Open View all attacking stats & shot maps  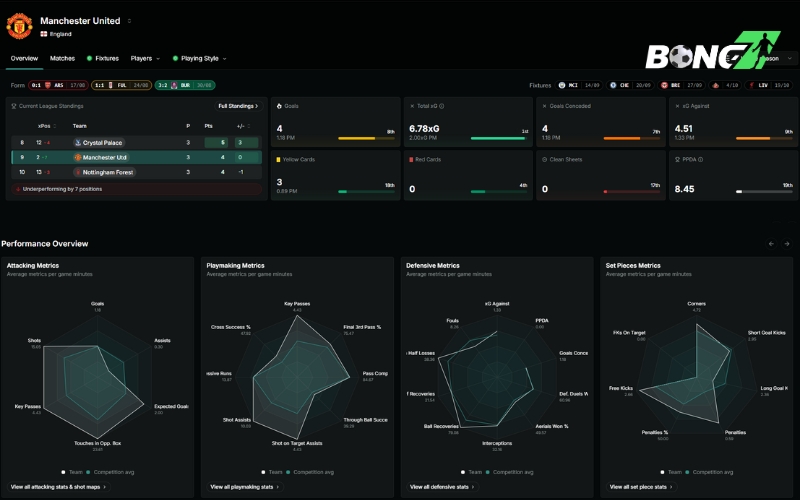click(59, 487)
